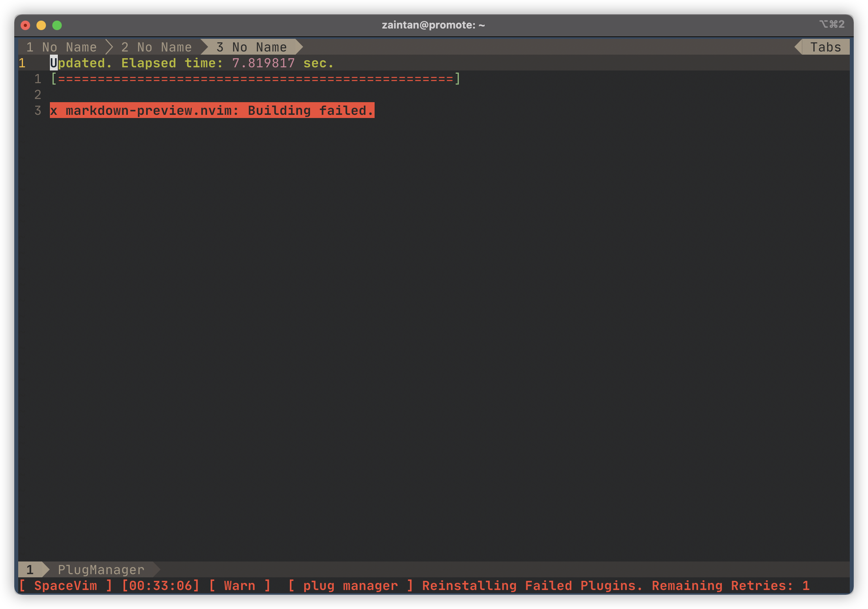Select the Tabs indicator at top right
Image resolution: width=868 pixels, height=609 pixels.
(826, 47)
